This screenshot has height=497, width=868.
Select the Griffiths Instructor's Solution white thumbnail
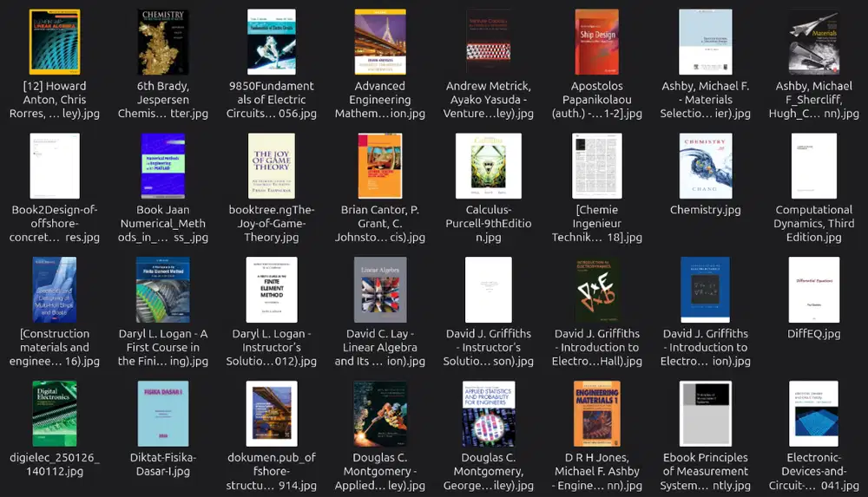point(488,290)
